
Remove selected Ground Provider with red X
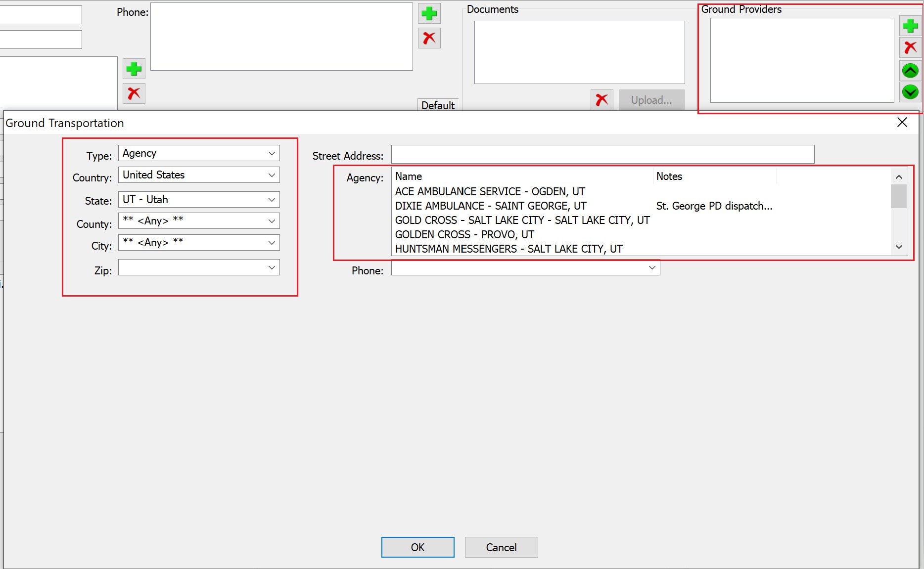click(x=910, y=47)
